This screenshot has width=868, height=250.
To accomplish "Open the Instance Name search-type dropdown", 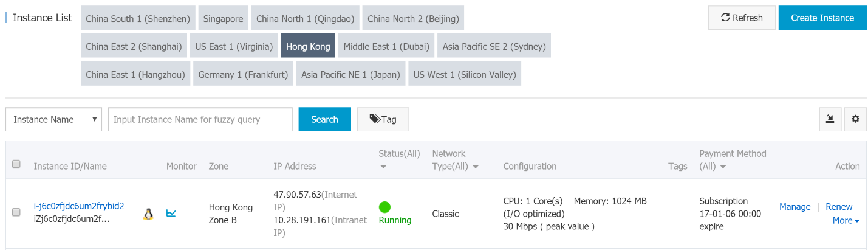I will tap(53, 119).
